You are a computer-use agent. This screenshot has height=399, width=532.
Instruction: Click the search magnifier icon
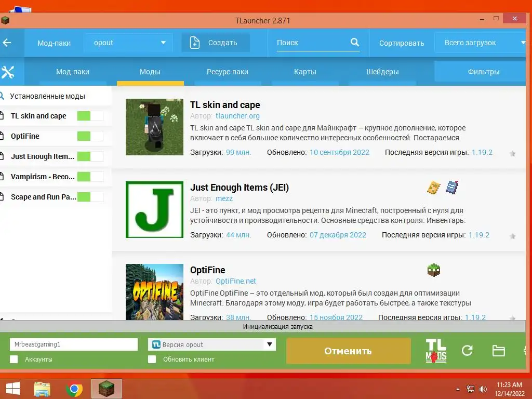(354, 42)
